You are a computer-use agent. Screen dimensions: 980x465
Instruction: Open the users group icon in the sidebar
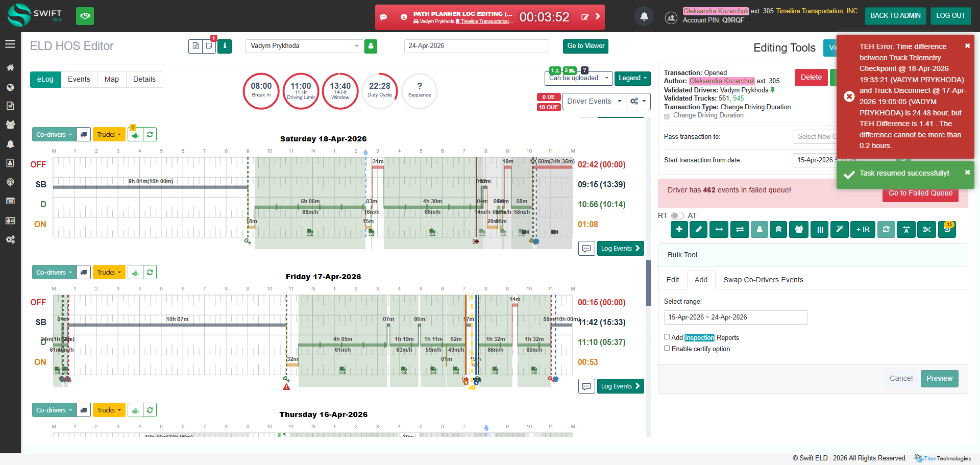pos(10,125)
